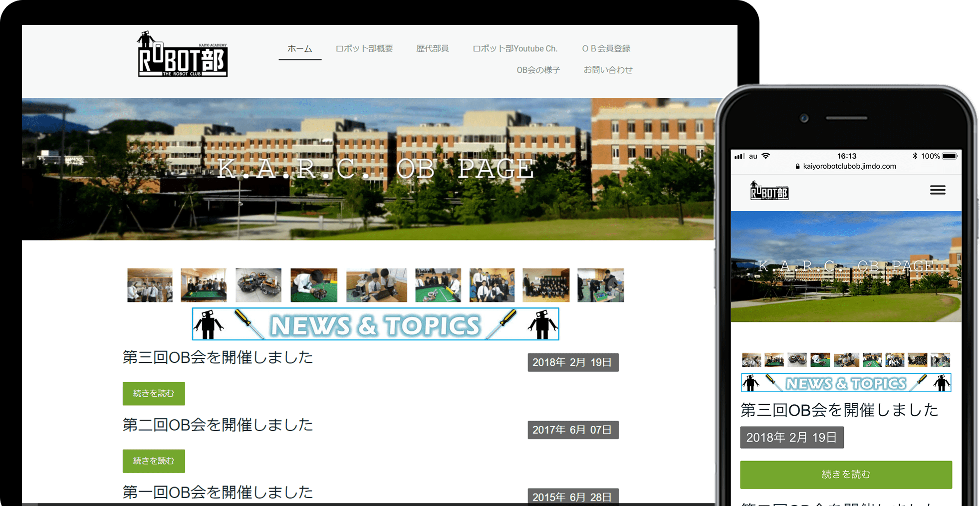Open the ロボット部Youtube Ch. page
Image resolution: width=980 pixels, height=506 pixels.
(x=515, y=48)
